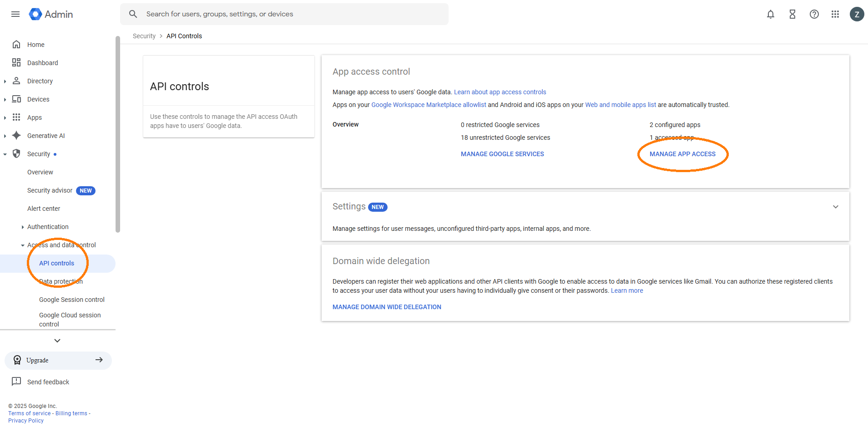Click the Generative AI sparkle icon
This screenshot has width=868, height=428.
16,135
